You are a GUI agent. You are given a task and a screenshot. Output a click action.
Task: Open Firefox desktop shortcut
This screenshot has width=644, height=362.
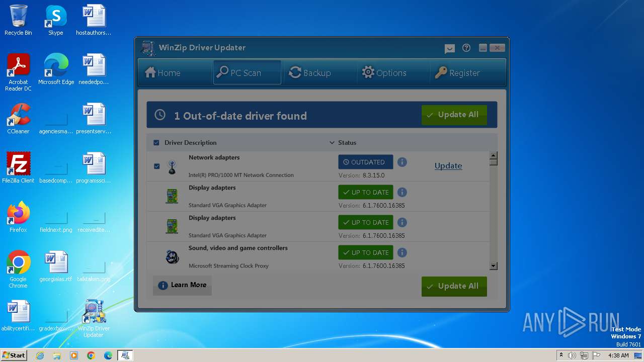coord(18,217)
